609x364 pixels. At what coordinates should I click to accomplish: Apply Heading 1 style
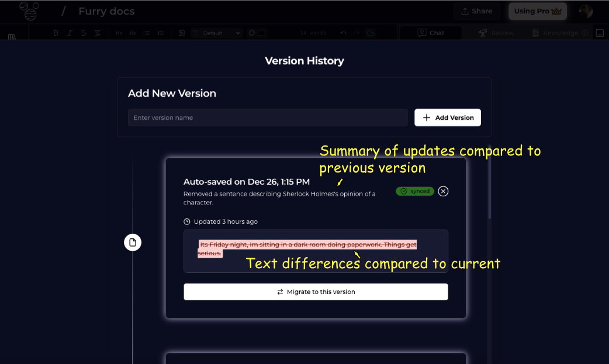click(119, 33)
